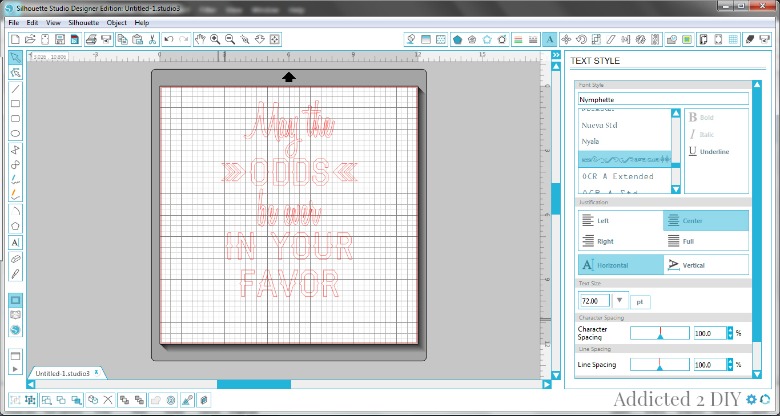The width and height of the screenshot is (780, 416).
Task: Create a new document icon
Action: pos(15,40)
